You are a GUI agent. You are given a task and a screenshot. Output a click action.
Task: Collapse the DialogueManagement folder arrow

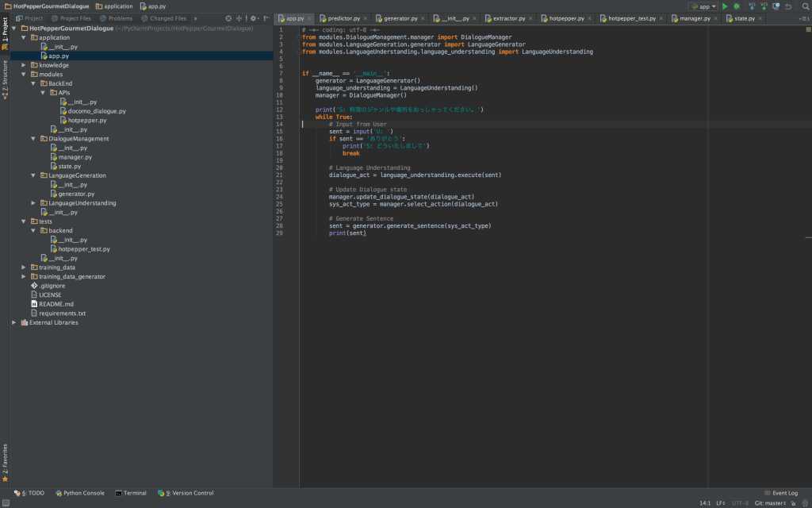[x=33, y=139]
